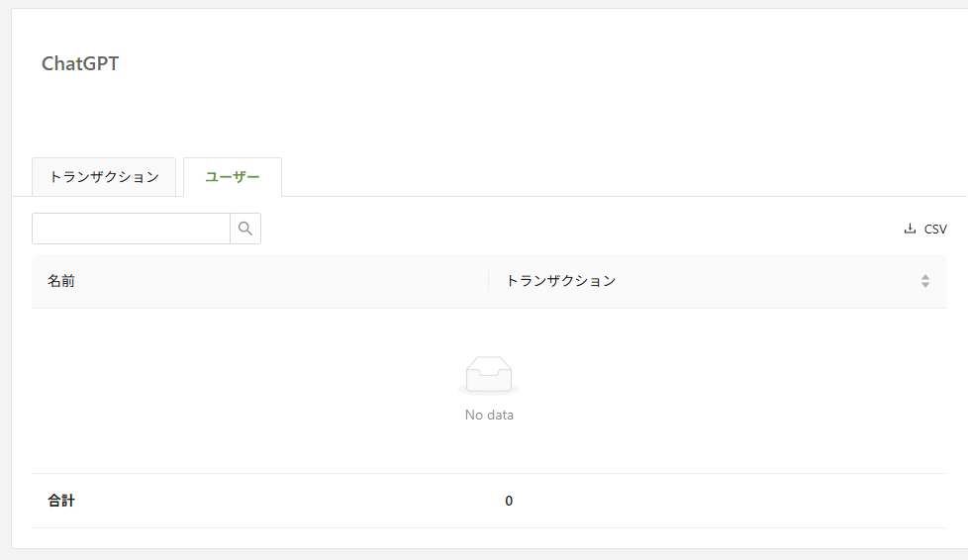Sort by the トランザクション column header text
This screenshot has height=560, width=968.
click(560, 281)
